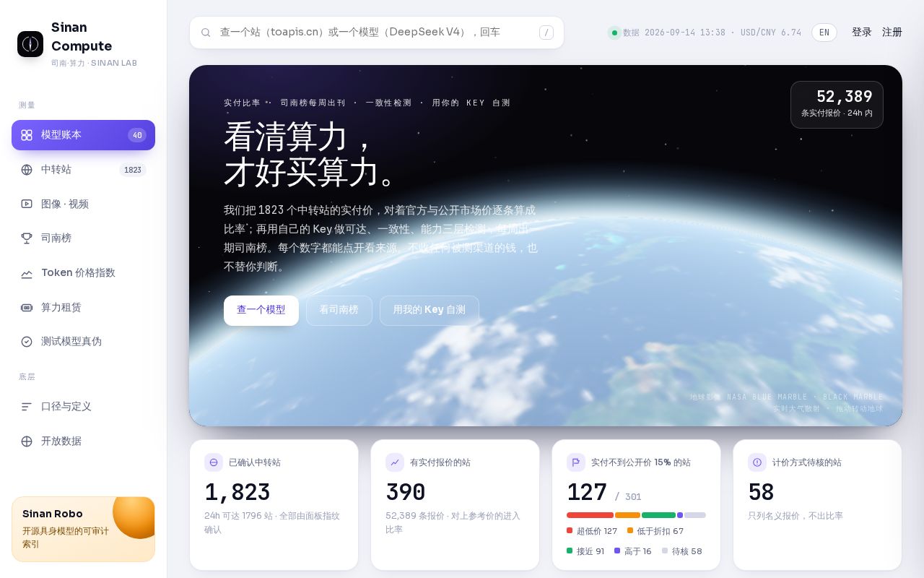Click the lines icon beside 口径与定义

coord(27,407)
